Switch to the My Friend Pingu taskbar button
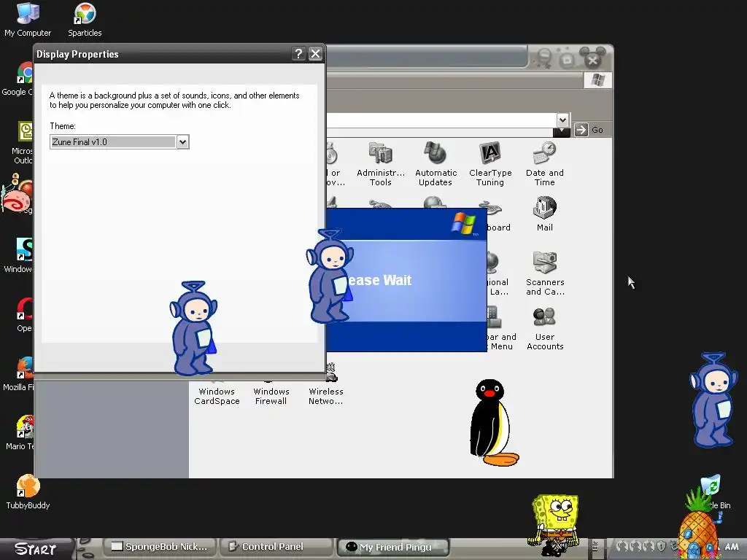 point(393,547)
